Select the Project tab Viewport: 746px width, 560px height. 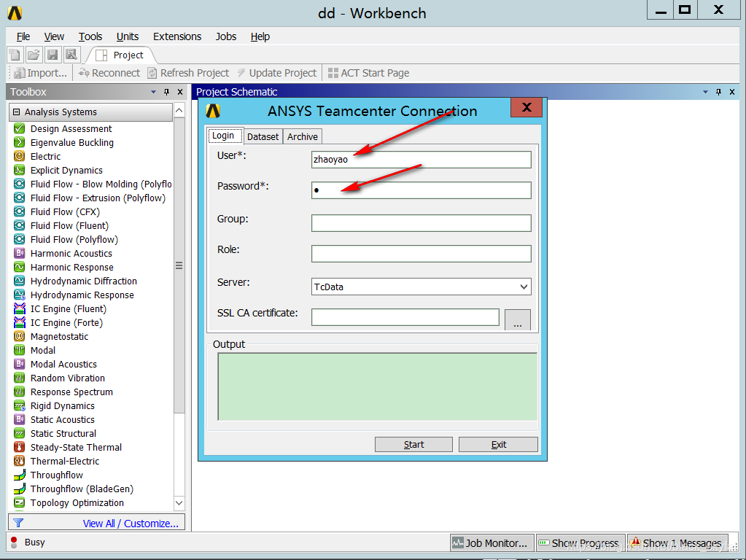[122, 55]
